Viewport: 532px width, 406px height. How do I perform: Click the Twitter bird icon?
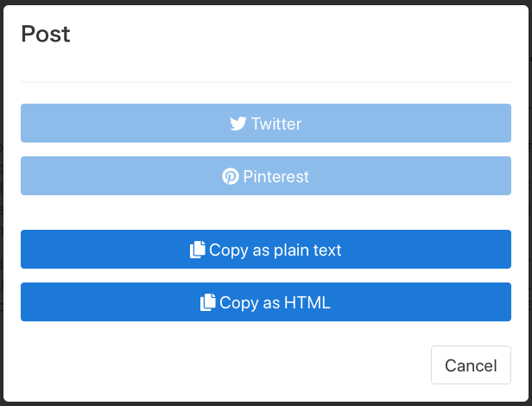[x=238, y=124]
